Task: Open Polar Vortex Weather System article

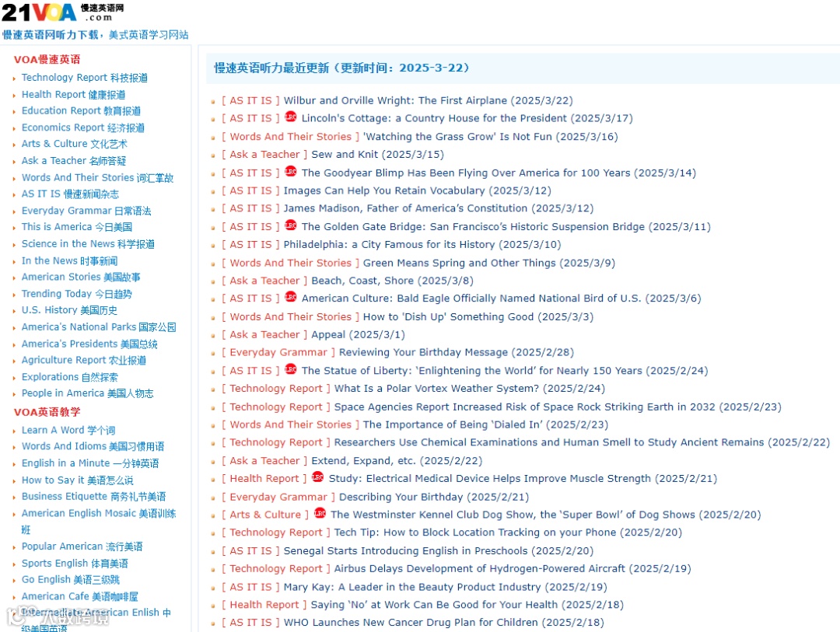Action: point(470,389)
